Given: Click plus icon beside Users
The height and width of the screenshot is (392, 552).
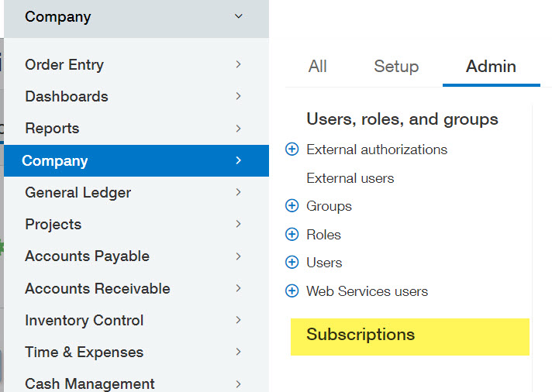Looking at the screenshot, I should pyautogui.click(x=292, y=263).
